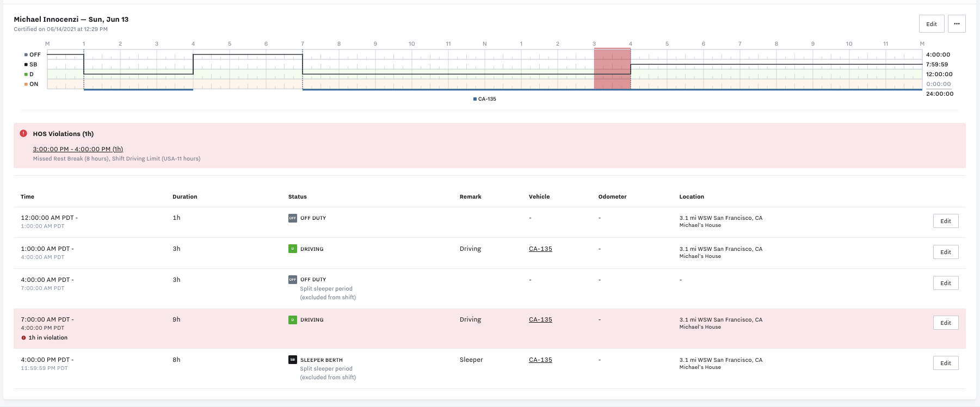Open the three-dot more options menu
Image resolution: width=980 pixels, height=407 pixels.
pos(957,24)
